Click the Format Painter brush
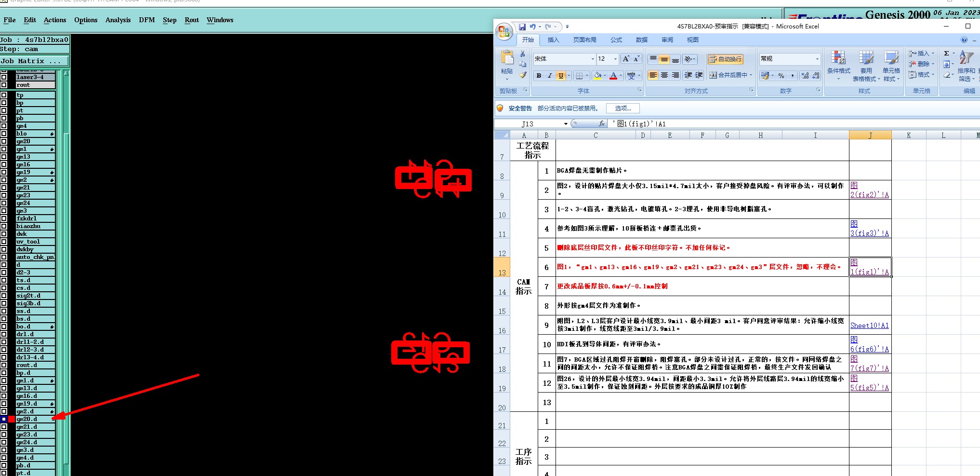 pos(523,75)
